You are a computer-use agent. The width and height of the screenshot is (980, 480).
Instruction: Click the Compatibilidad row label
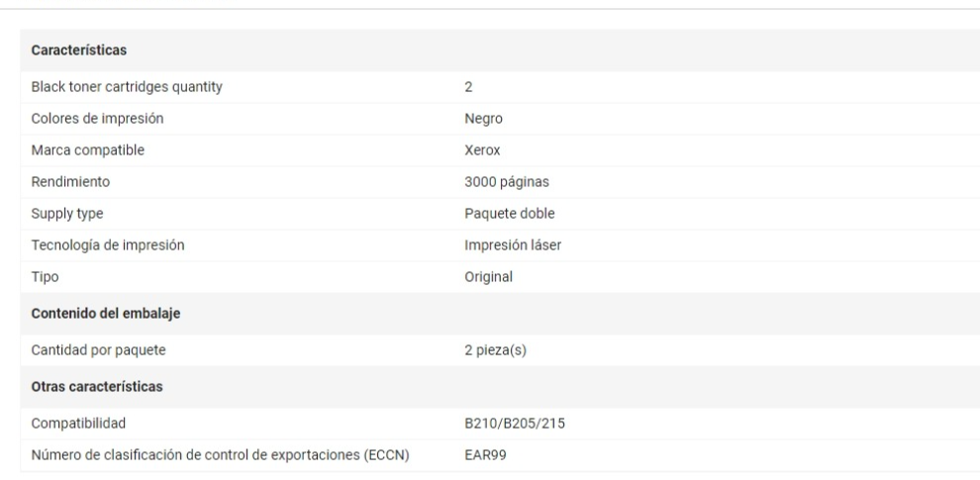[x=79, y=424]
